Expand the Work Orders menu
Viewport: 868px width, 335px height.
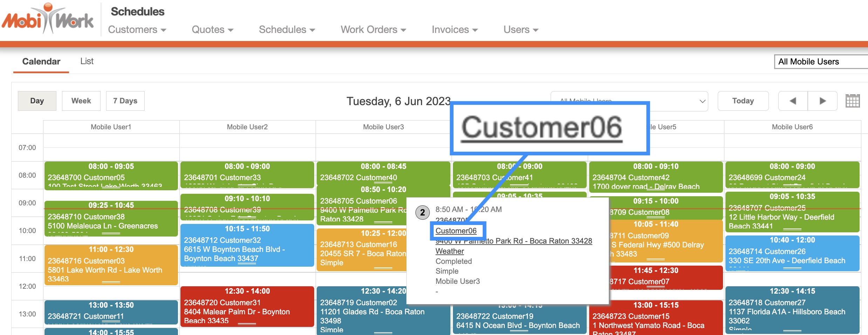[x=373, y=30]
